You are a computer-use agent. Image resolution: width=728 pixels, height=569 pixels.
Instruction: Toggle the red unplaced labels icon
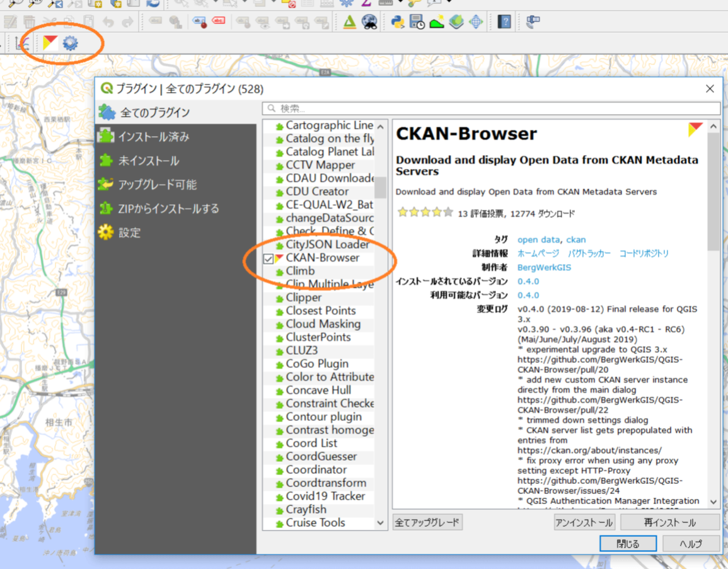[x=219, y=21]
